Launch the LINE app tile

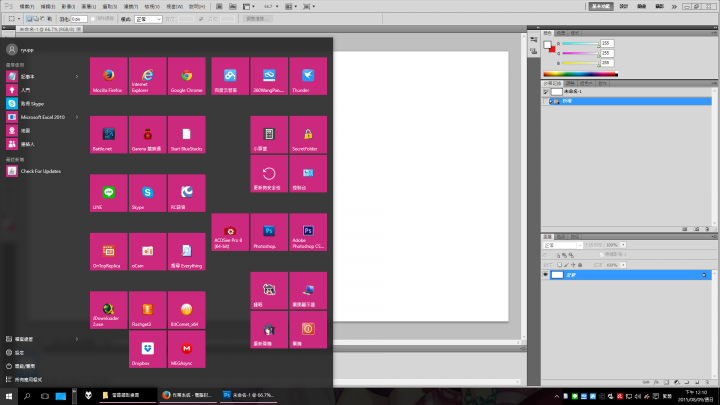[108, 192]
